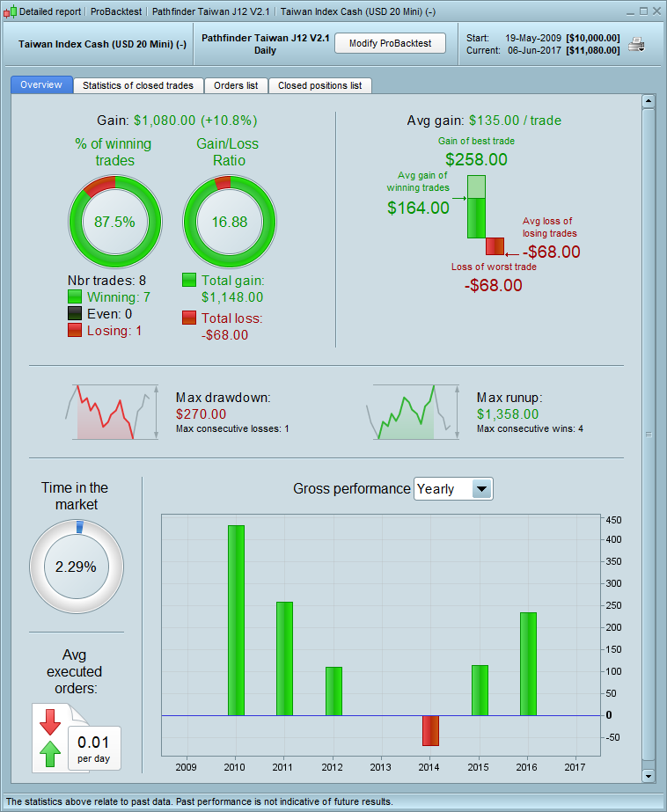Screen dimensions: 667x812
Task: Click the red Losing legend square
Action: pyautogui.click(x=75, y=331)
